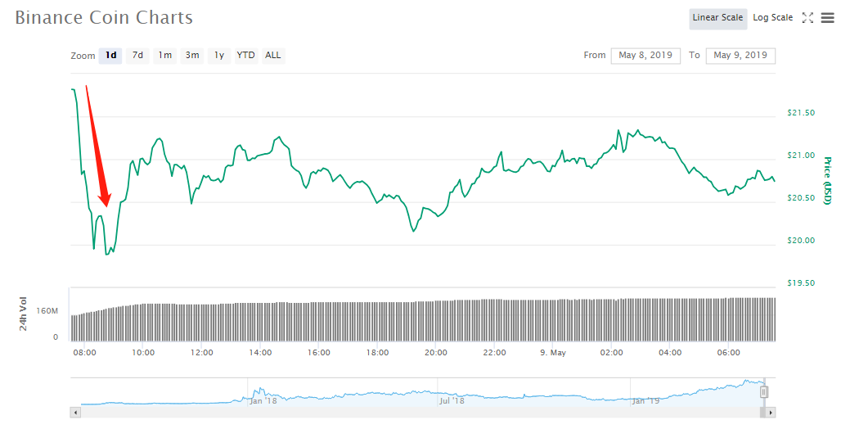The width and height of the screenshot is (868, 429).
Task: Click the $20.00 price axis label
Action: (800, 241)
